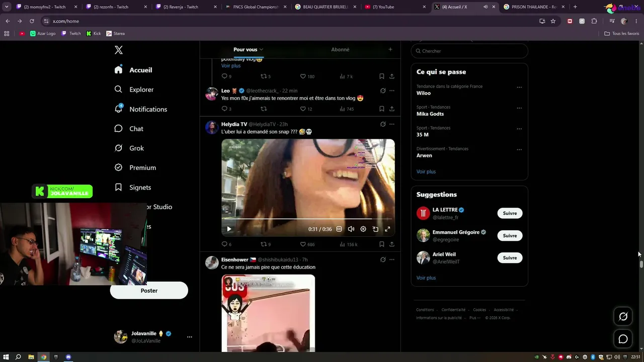The width and height of the screenshot is (644, 362).
Task: Open video settings gear on Helydia TV video
Action: click(363, 229)
